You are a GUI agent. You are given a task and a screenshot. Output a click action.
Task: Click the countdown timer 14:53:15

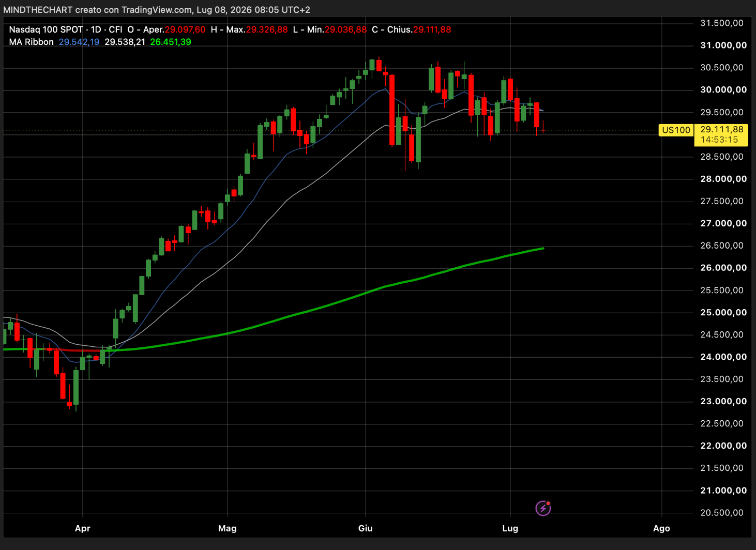pos(719,140)
